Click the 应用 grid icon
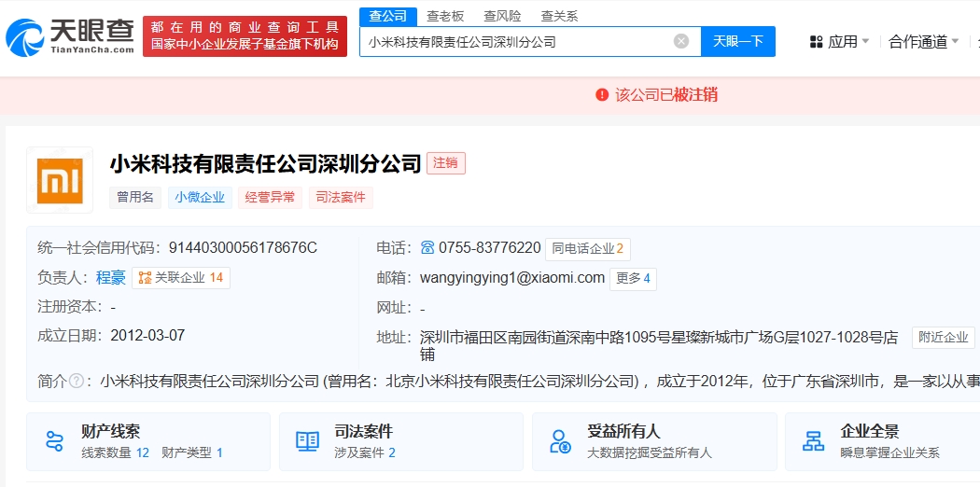This screenshot has width=980, height=487. (x=817, y=42)
